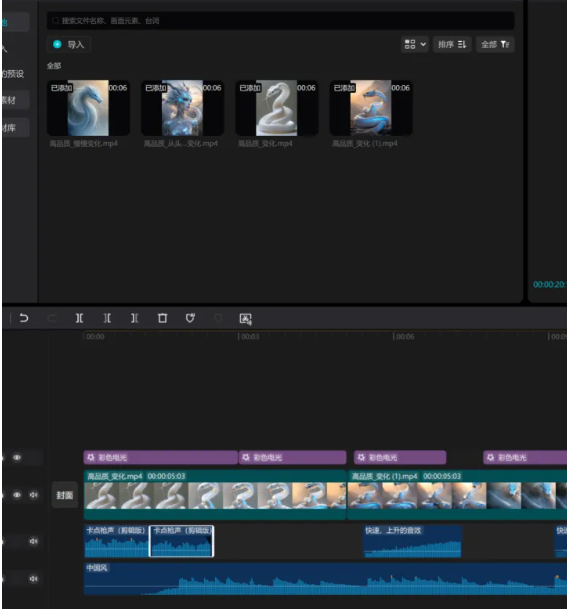Click the media search input field
Screen dimensions: 567x609
[x=281, y=21]
